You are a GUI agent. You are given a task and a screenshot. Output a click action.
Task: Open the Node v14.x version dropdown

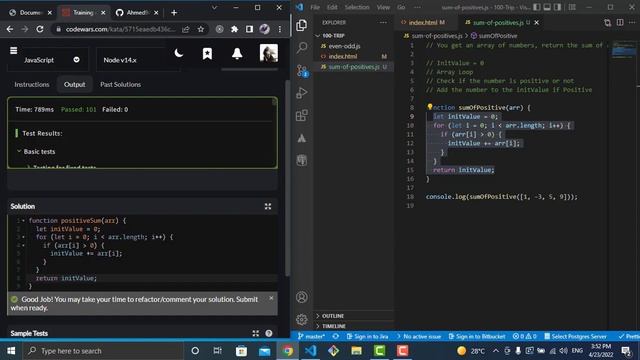(x=137, y=60)
